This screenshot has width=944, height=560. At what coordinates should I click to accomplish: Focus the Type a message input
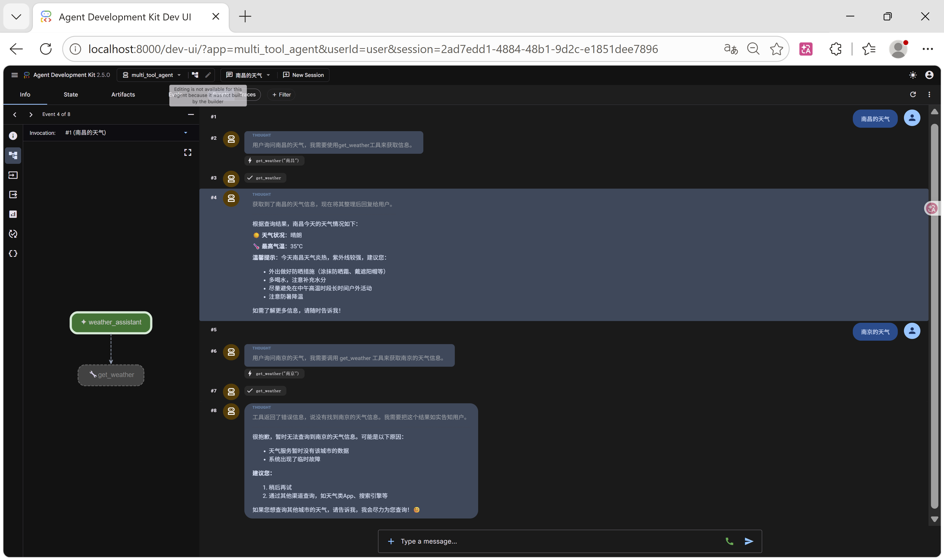(x=559, y=541)
